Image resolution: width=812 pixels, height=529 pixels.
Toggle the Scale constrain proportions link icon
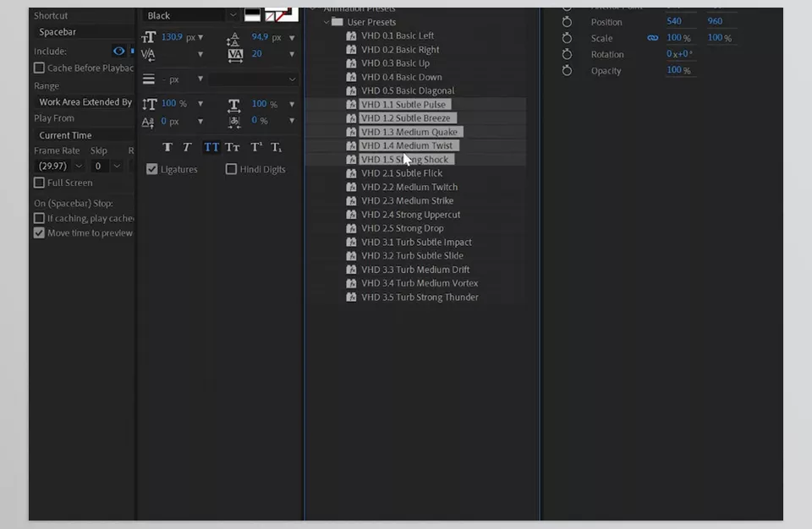[652, 38]
